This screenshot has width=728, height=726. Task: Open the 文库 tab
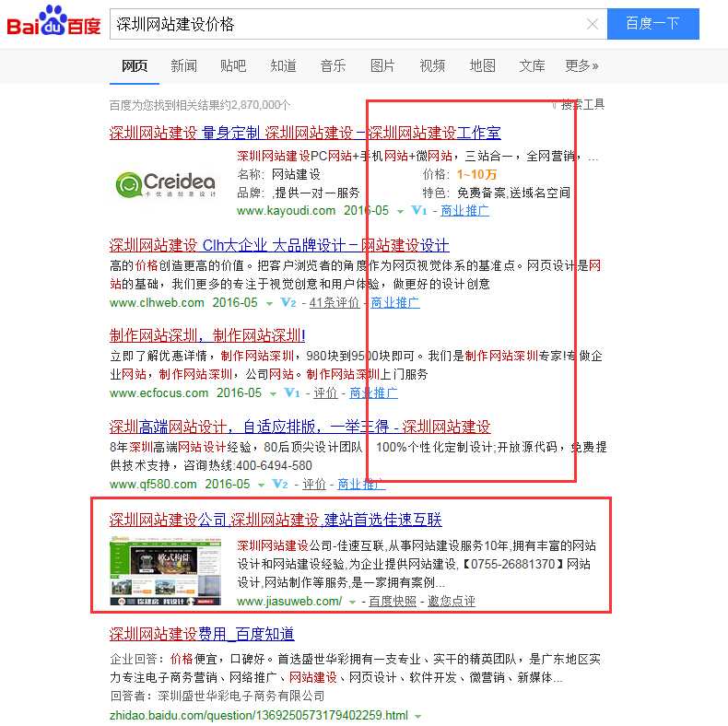532,66
